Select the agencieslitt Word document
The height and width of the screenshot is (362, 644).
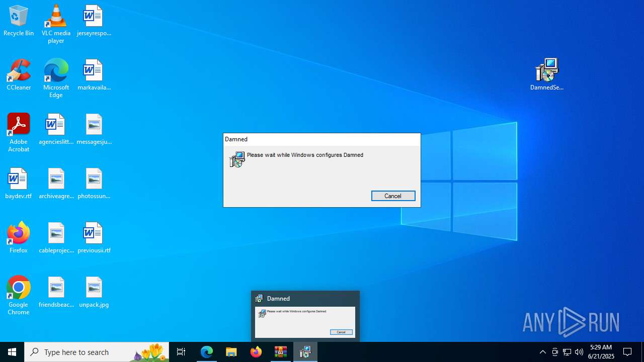56,130
